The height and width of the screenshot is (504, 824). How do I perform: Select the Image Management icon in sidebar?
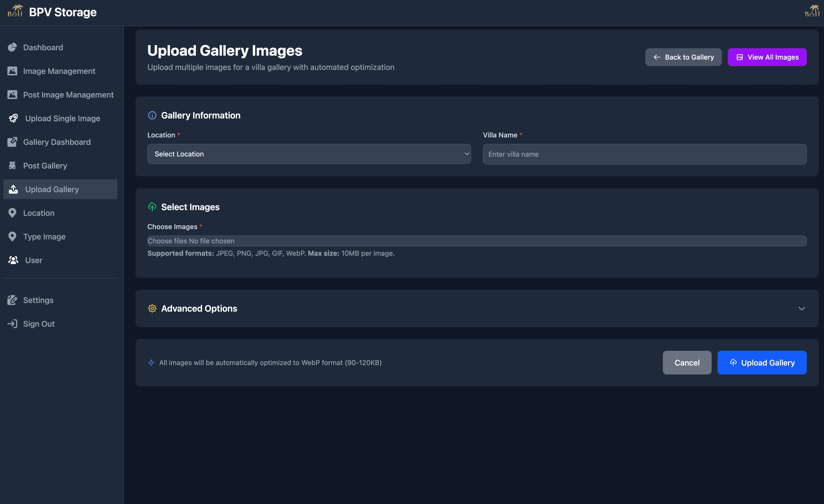[12, 71]
